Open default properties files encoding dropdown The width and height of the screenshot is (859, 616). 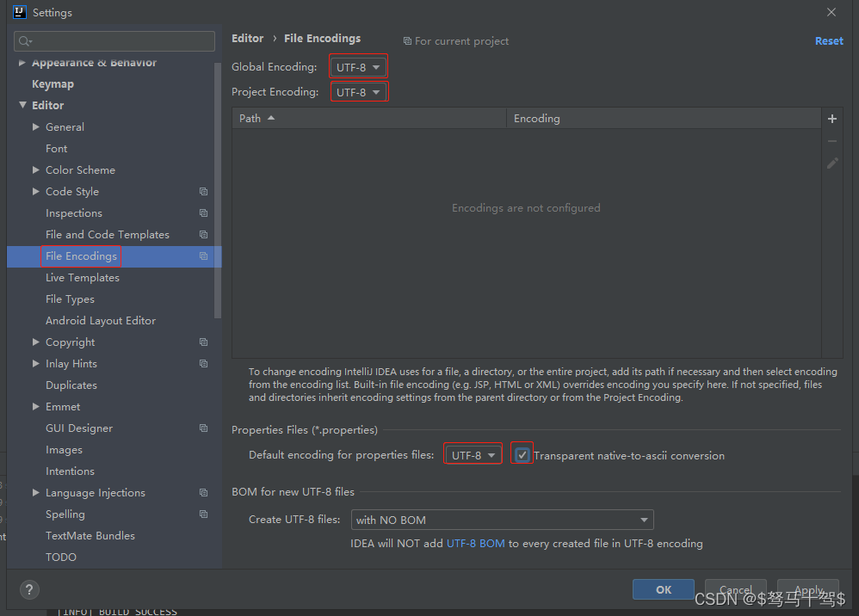click(x=473, y=455)
